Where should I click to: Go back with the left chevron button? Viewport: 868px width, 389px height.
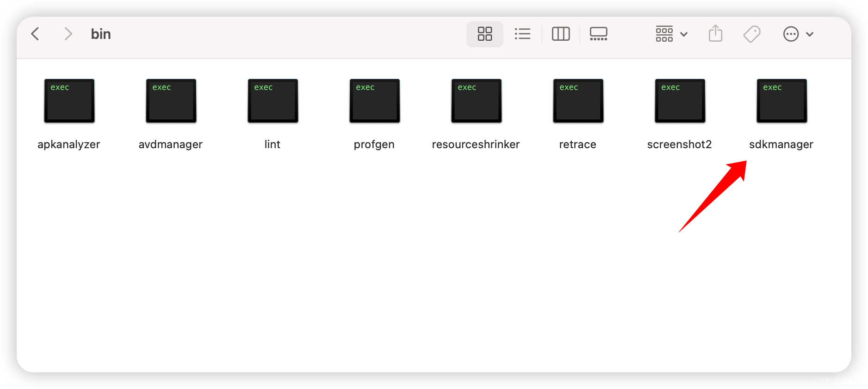pyautogui.click(x=35, y=34)
